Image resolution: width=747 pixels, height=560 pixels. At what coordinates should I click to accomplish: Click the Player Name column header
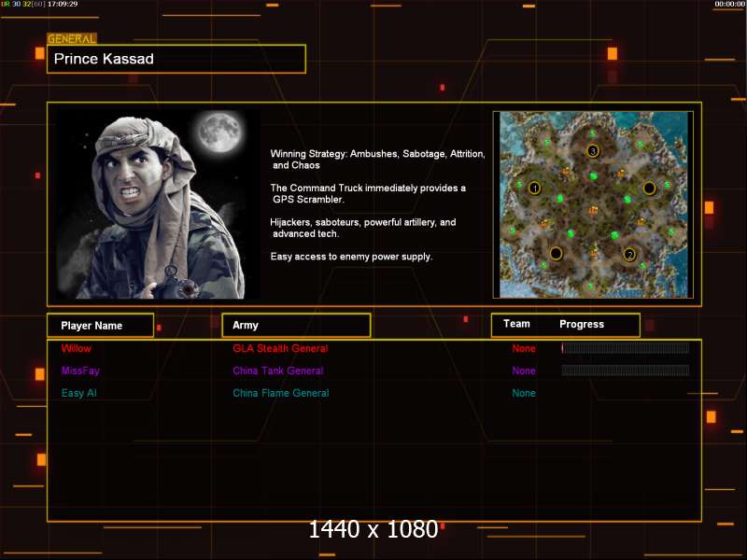[x=101, y=326]
